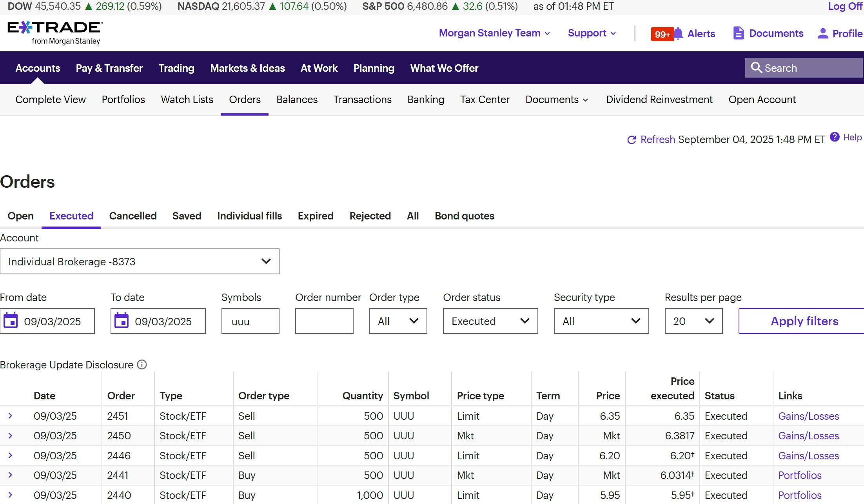Viewport: 864px width, 504px height.
Task: Click the Symbols input field
Action: [x=250, y=321]
